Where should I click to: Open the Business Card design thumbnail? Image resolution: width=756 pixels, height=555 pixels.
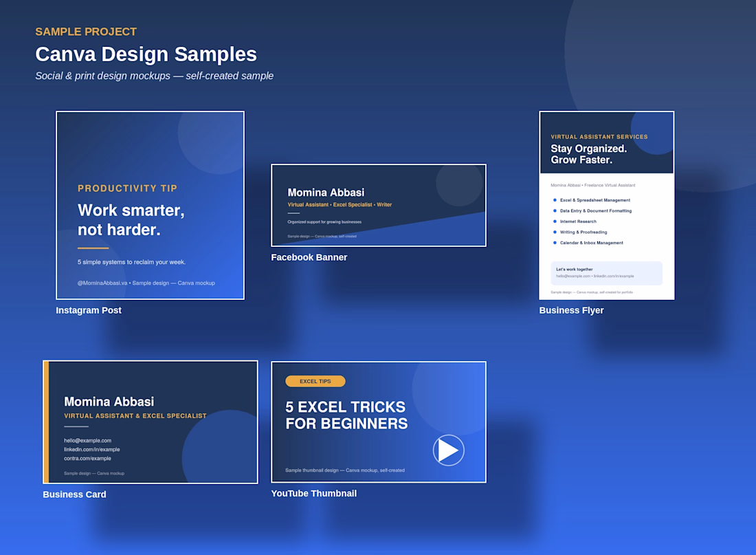point(151,422)
